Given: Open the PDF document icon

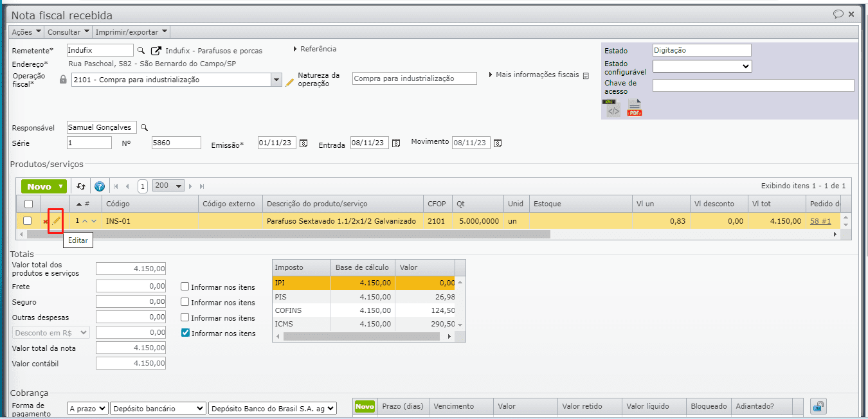Looking at the screenshot, I should pyautogui.click(x=635, y=108).
